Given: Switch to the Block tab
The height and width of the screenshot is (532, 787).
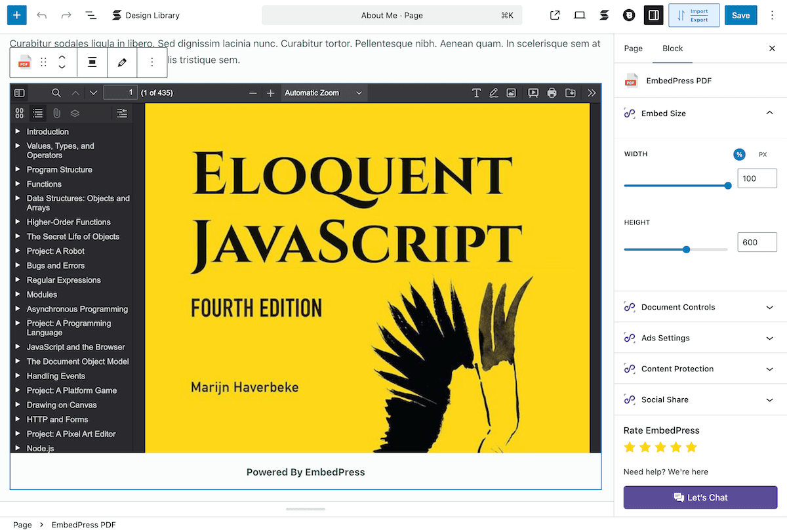Looking at the screenshot, I should point(672,49).
